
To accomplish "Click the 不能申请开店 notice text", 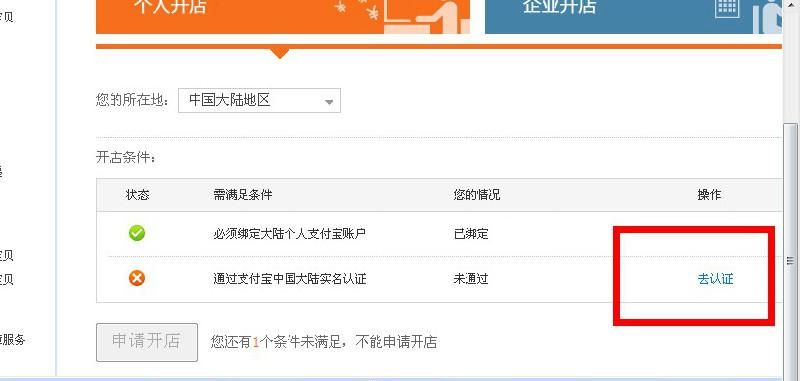I will pyautogui.click(x=396, y=342).
